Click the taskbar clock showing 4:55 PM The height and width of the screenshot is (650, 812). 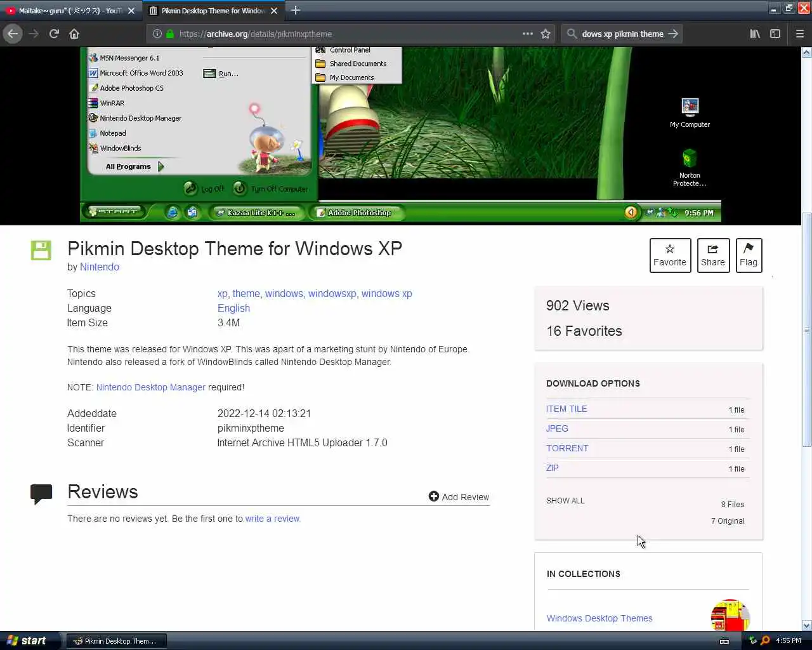click(788, 641)
